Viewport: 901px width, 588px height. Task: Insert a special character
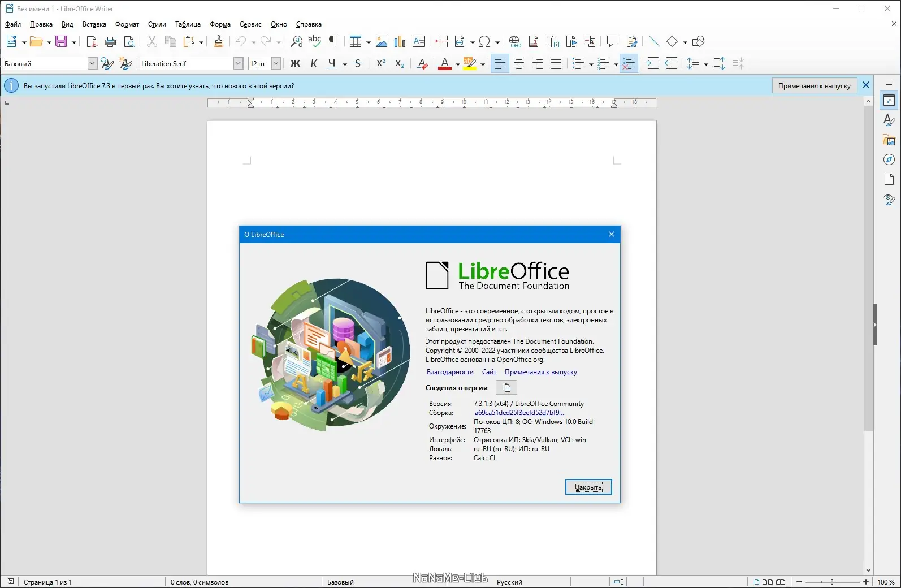click(x=484, y=41)
